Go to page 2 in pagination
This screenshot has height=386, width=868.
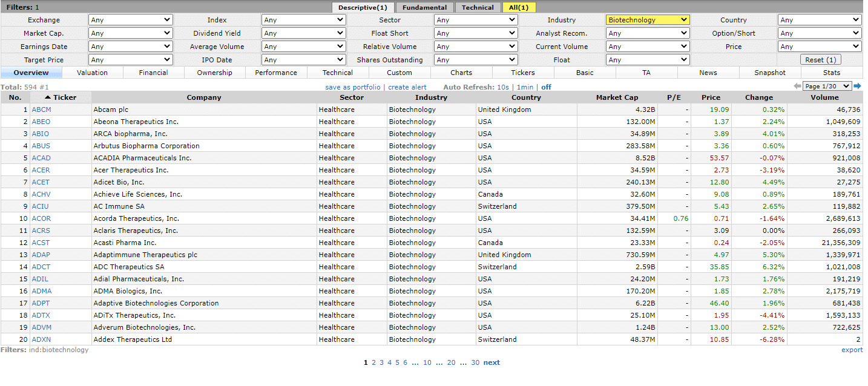pyautogui.click(x=373, y=362)
